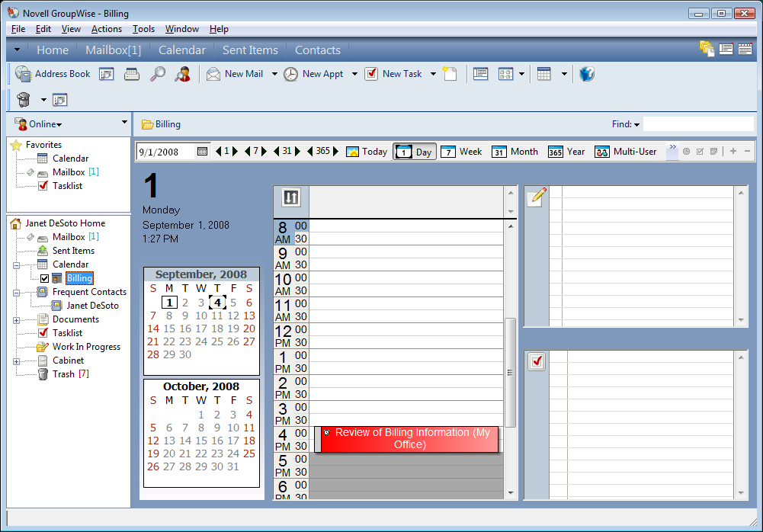Click the minus icon in calendar toolbar
Screen dimensions: 763x532
[x=748, y=152]
